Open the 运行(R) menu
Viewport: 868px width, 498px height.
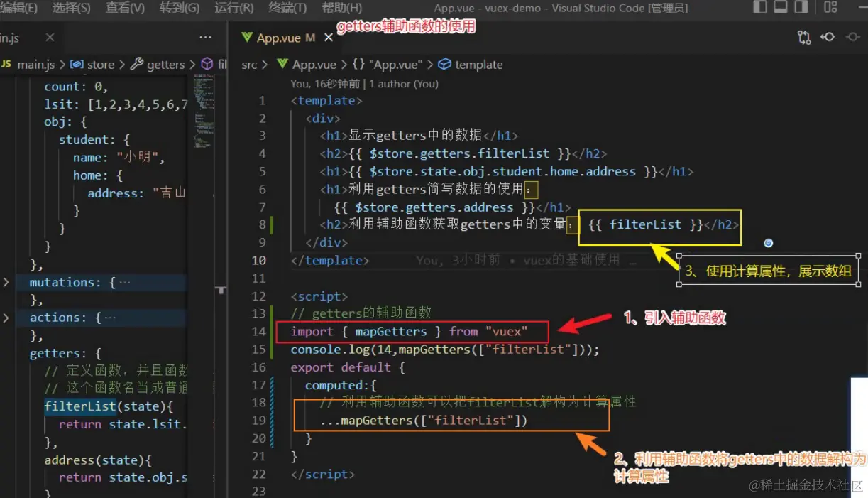(x=234, y=8)
